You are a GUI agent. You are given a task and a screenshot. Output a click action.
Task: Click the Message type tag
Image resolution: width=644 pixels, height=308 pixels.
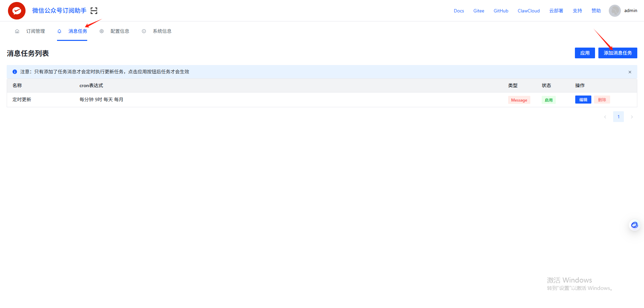519,100
